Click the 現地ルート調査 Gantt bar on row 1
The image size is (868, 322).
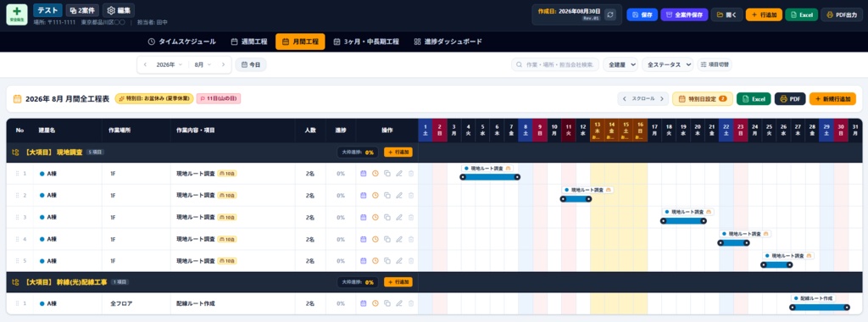[490, 177]
